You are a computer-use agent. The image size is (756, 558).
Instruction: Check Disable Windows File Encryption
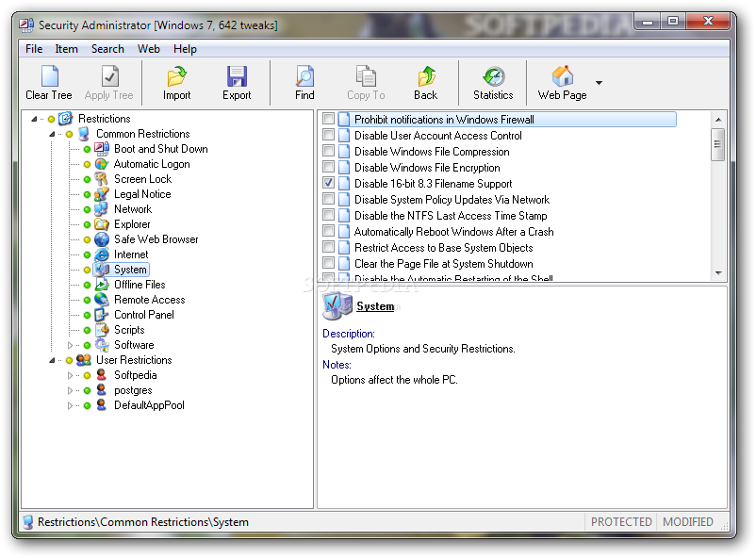(x=328, y=167)
